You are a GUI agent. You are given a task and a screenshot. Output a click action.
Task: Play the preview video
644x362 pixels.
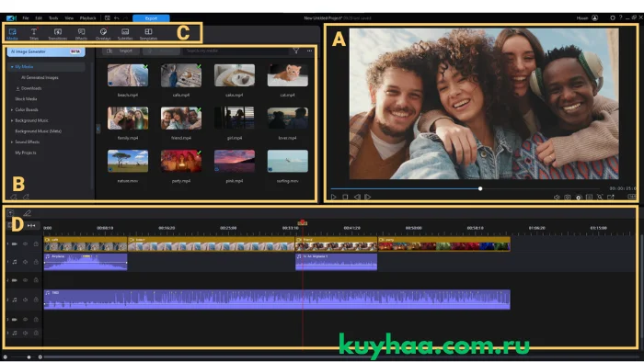coord(333,198)
